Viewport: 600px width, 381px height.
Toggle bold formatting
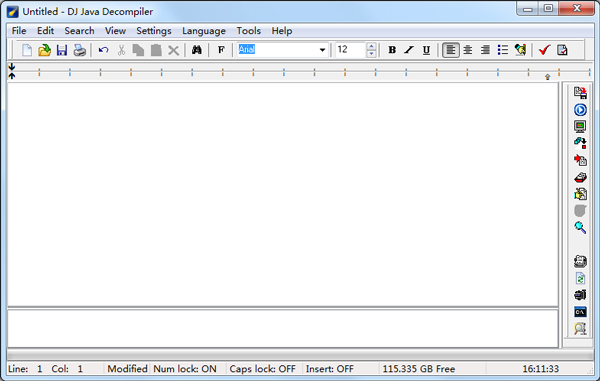tap(392, 50)
